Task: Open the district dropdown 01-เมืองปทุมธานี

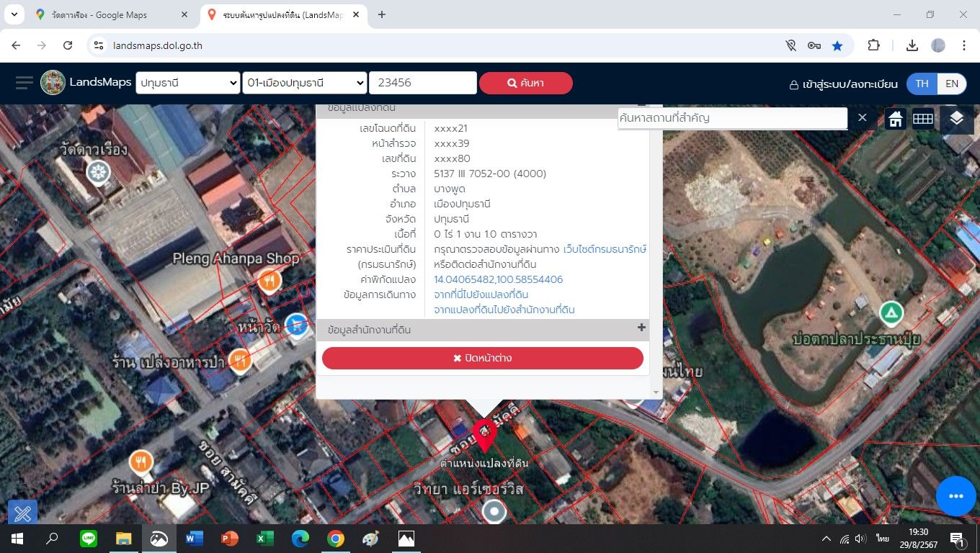Action: [304, 83]
